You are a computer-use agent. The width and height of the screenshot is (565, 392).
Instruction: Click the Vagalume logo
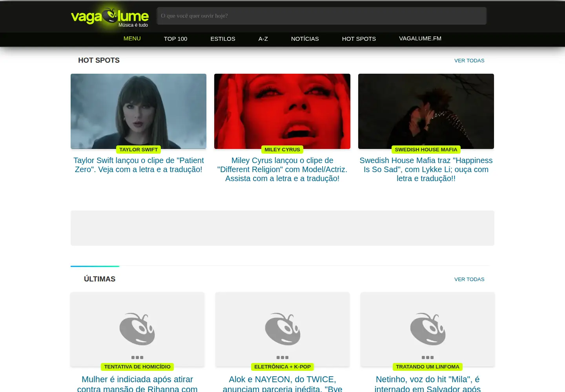[110, 16]
